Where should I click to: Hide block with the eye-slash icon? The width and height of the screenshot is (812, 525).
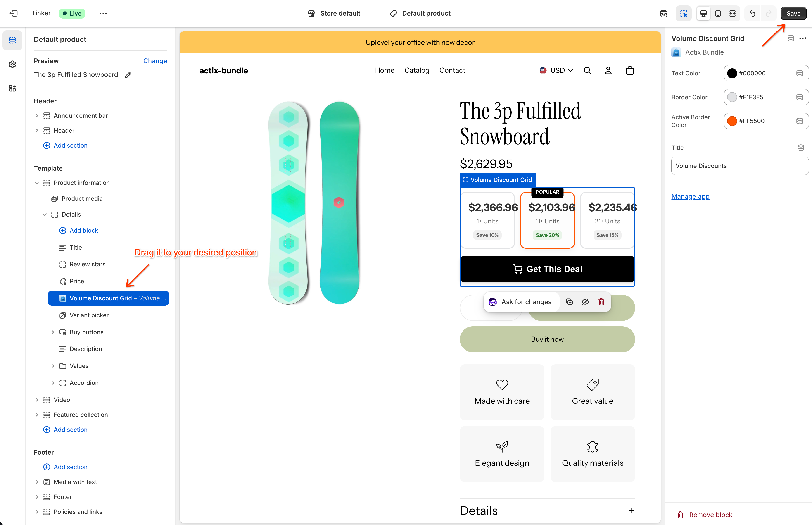point(585,302)
